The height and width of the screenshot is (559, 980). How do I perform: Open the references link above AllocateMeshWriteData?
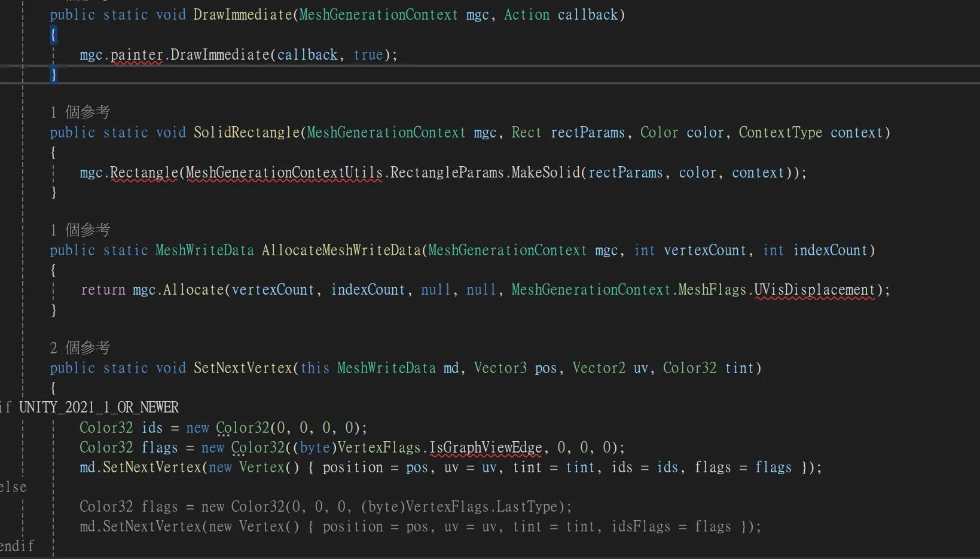pyautogui.click(x=80, y=230)
